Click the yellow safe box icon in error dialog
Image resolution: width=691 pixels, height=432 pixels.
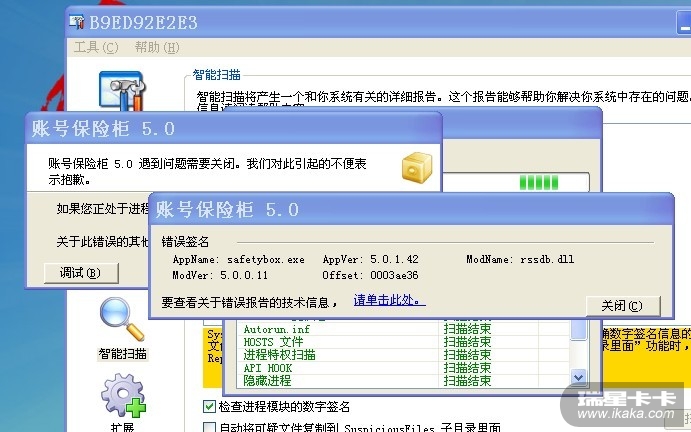417,168
